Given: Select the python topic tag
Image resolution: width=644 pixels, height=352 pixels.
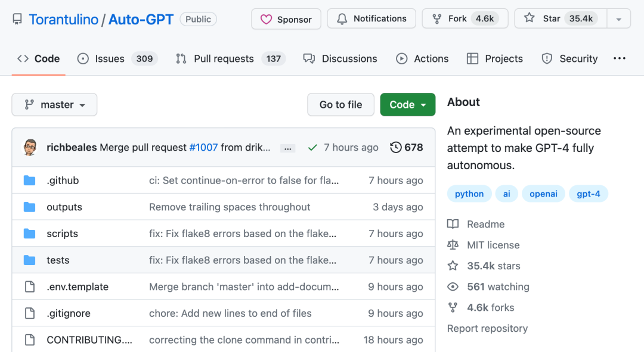Looking at the screenshot, I should (x=469, y=194).
